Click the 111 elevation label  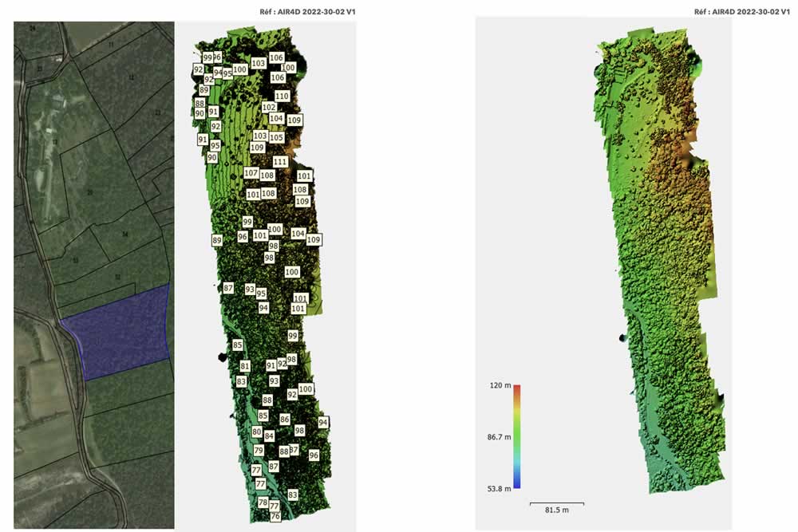280,162
